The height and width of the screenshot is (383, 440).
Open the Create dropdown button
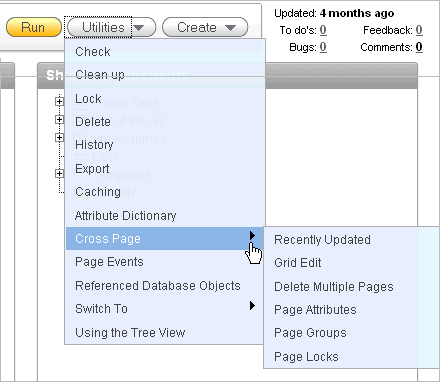(x=205, y=27)
